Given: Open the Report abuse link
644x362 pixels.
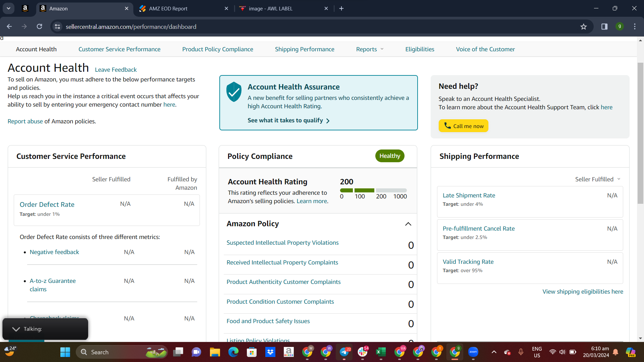Looking at the screenshot, I should pyautogui.click(x=25, y=121).
